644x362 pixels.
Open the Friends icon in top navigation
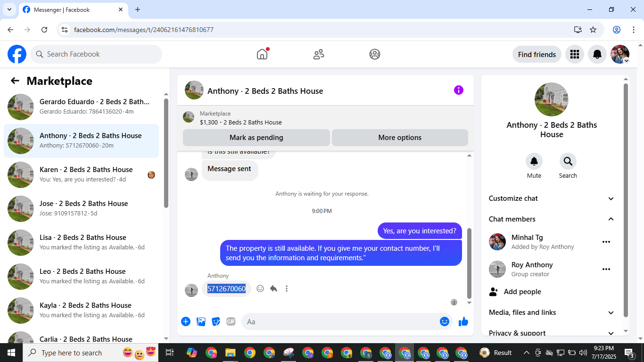click(x=319, y=54)
